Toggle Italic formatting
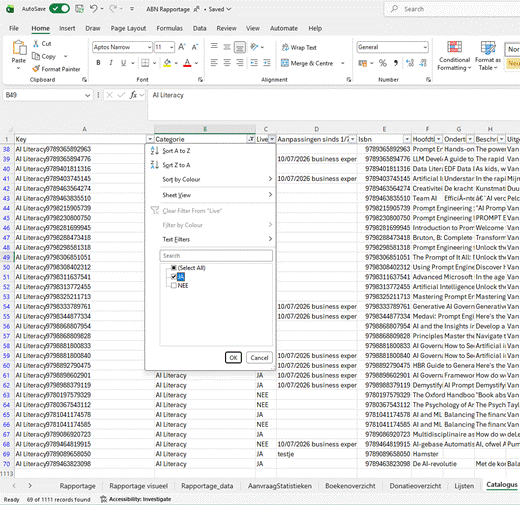The image size is (520, 505). coord(111,63)
